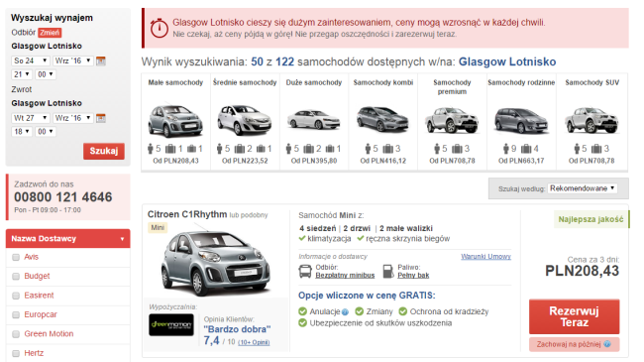
Task: Open the 10+ Opinii reviews link
Action: point(254,342)
